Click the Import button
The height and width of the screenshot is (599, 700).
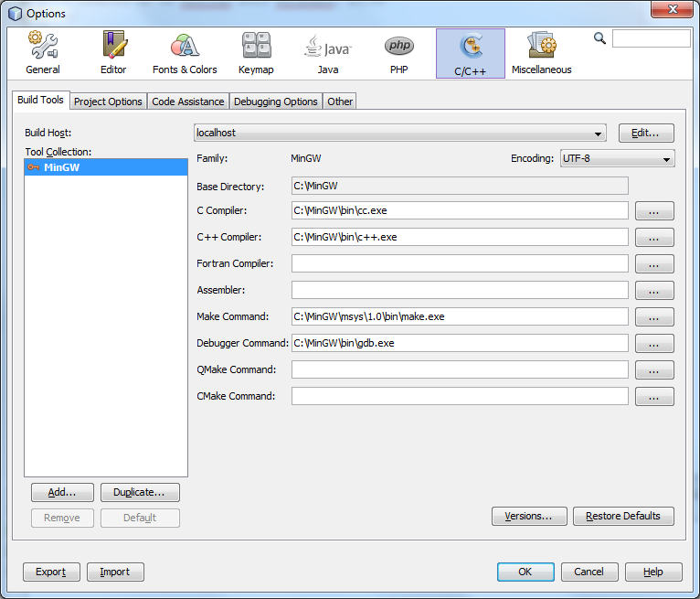[x=115, y=572]
